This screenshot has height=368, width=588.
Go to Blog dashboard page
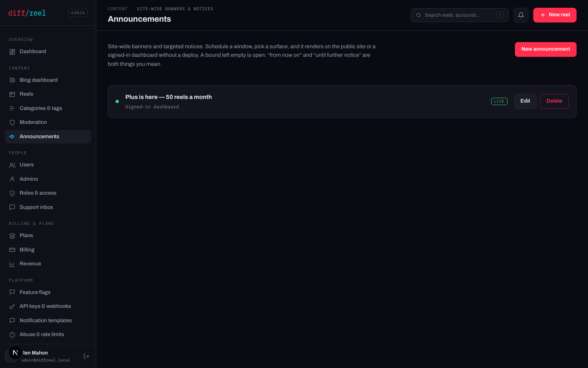pyautogui.click(x=48, y=80)
